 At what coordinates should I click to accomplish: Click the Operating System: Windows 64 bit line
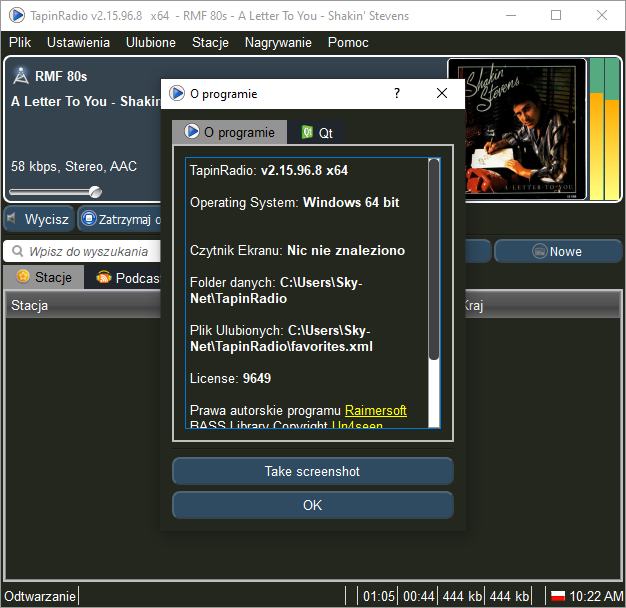pyautogui.click(x=295, y=202)
